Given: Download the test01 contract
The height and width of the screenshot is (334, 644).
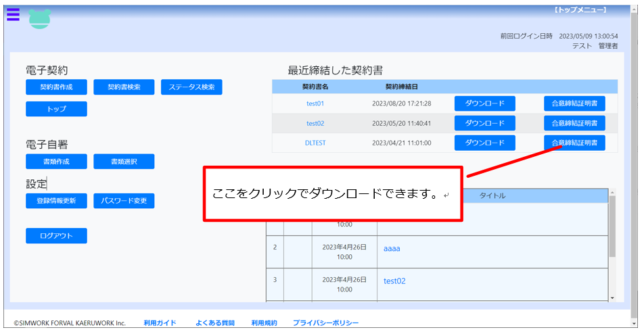Looking at the screenshot, I should [x=484, y=103].
